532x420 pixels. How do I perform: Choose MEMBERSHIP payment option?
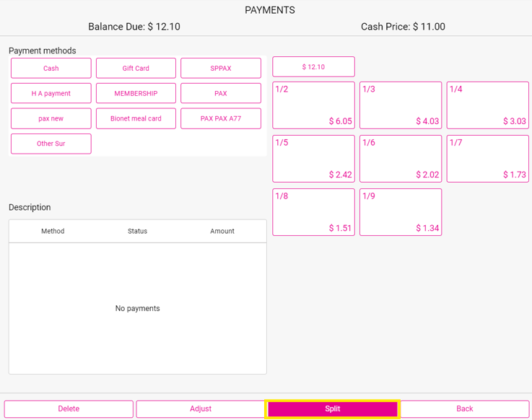136,94
